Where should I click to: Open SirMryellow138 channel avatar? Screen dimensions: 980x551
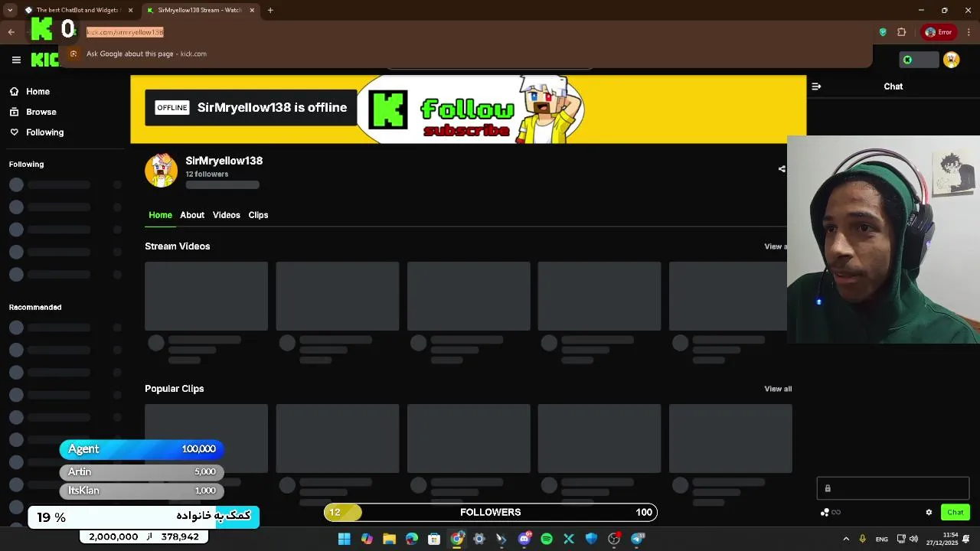pos(161,170)
